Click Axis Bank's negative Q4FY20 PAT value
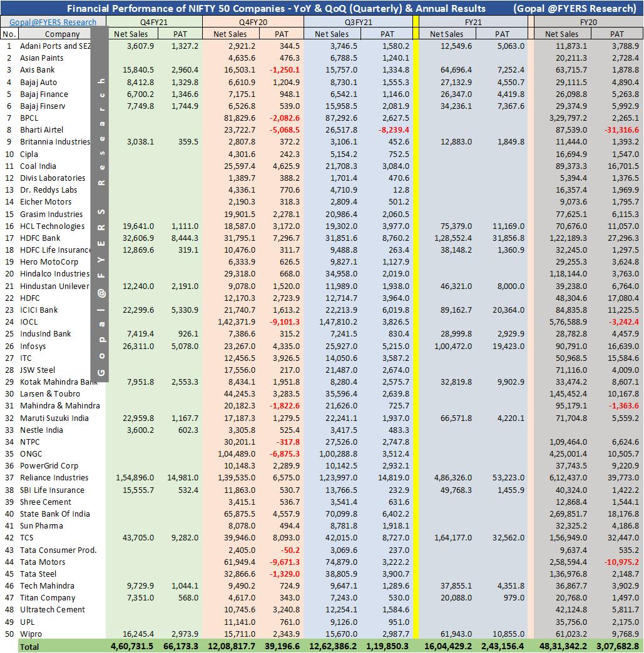 285,70
